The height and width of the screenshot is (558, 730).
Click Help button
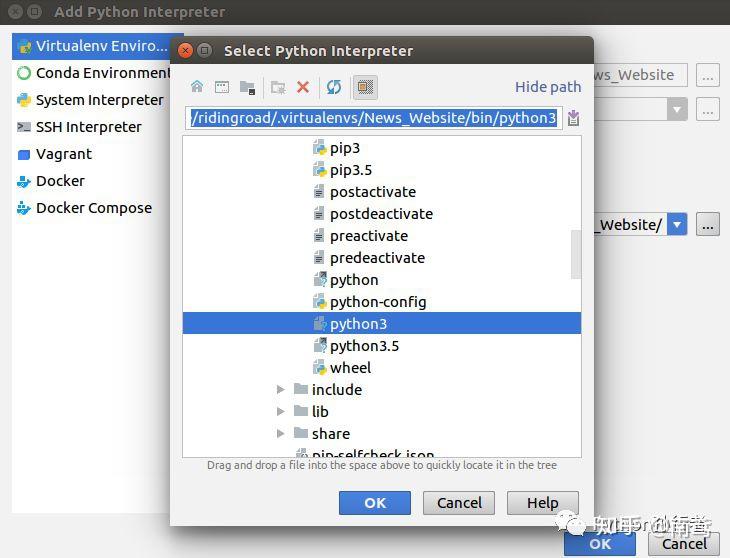[x=542, y=503]
